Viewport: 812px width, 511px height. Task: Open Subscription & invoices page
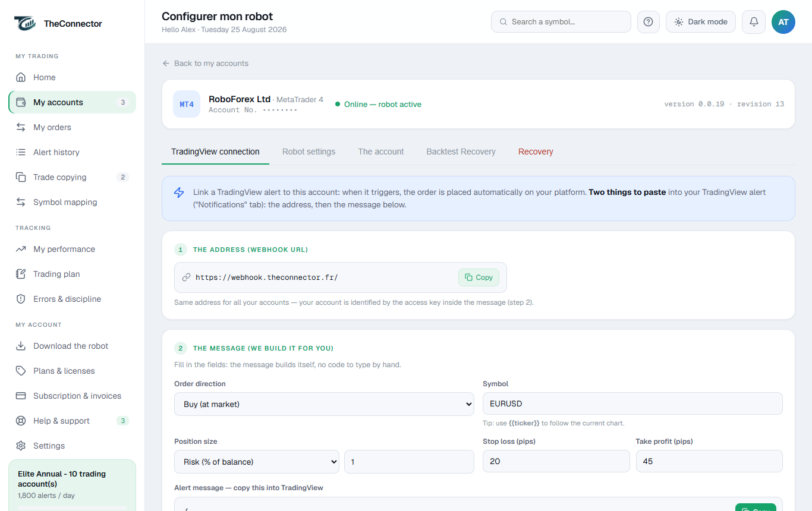pos(72,396)
